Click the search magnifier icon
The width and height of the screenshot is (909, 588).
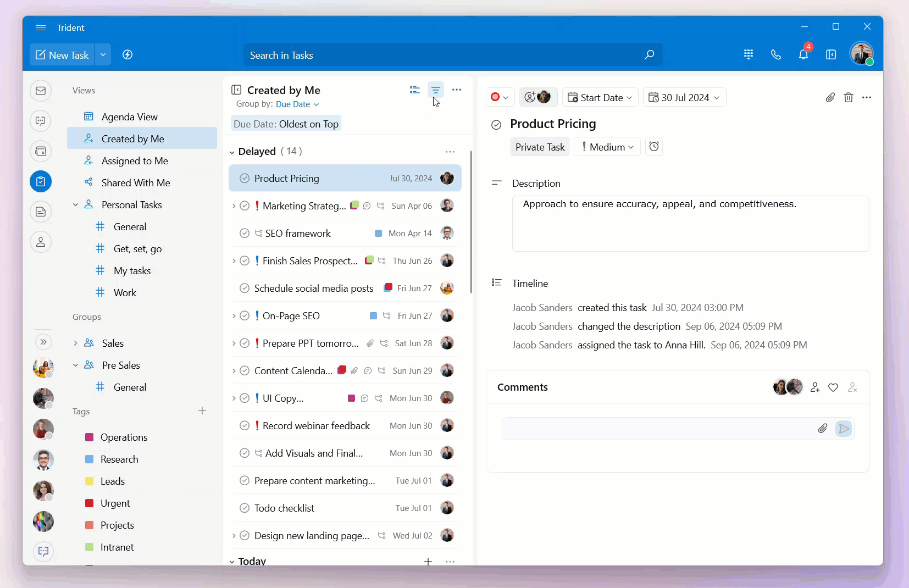click(x=649, y=55)
